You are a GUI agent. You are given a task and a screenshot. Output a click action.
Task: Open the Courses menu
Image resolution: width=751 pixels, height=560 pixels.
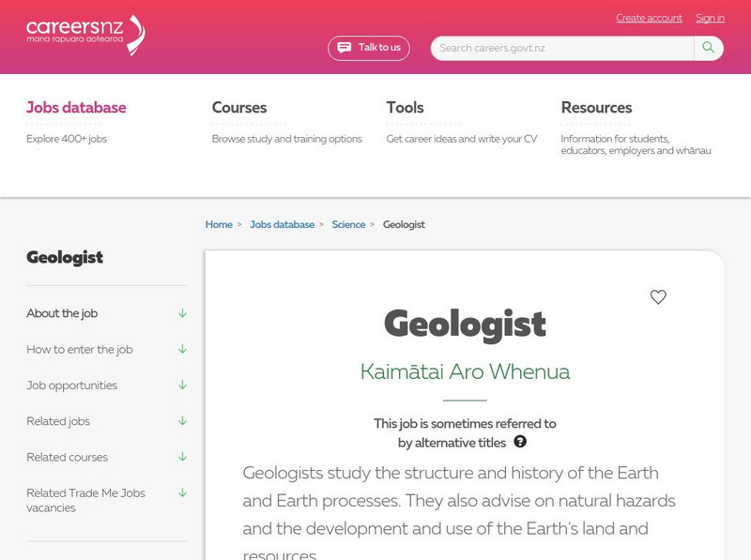pos(239,108)
